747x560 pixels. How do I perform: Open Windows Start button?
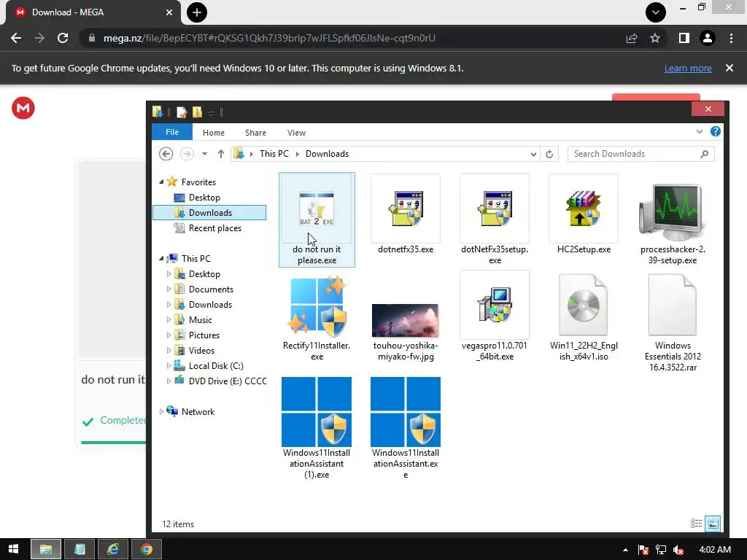pos(13,549)
